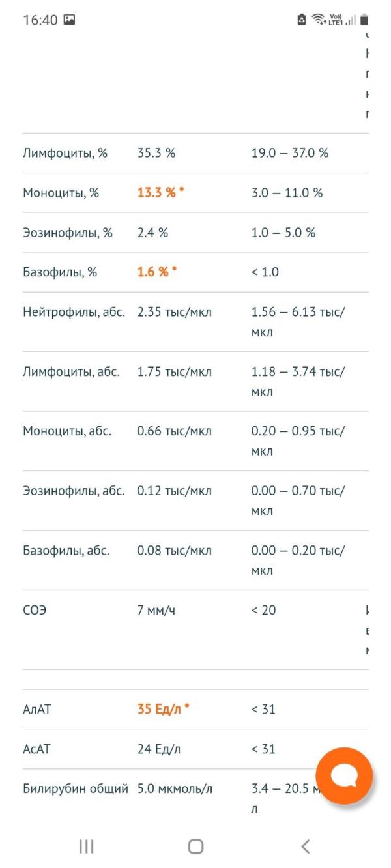Select the АсАТ row label
391x868 pixels.
pos(36,749)
